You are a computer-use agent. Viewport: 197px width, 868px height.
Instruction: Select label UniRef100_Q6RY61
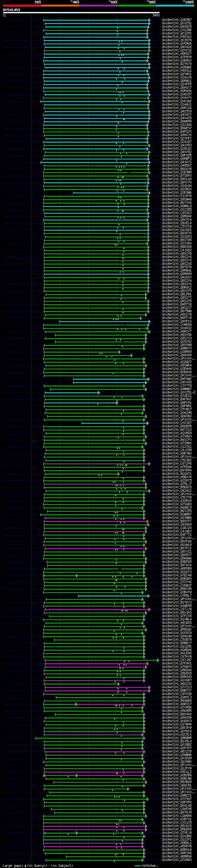click(177, 403)
